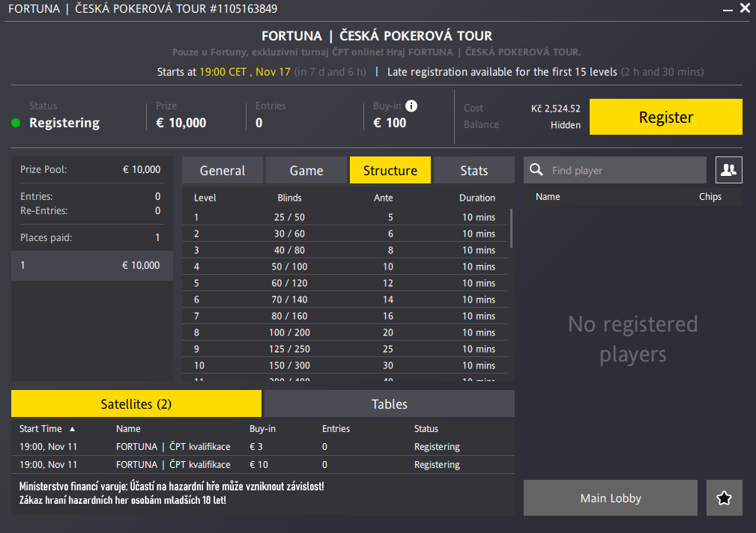
Task: Return to the Main Lobby
Action: click(611, 498)
